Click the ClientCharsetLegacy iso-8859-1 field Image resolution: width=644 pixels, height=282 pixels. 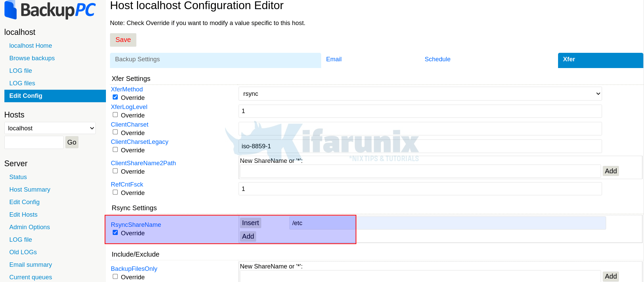point(420,146)
